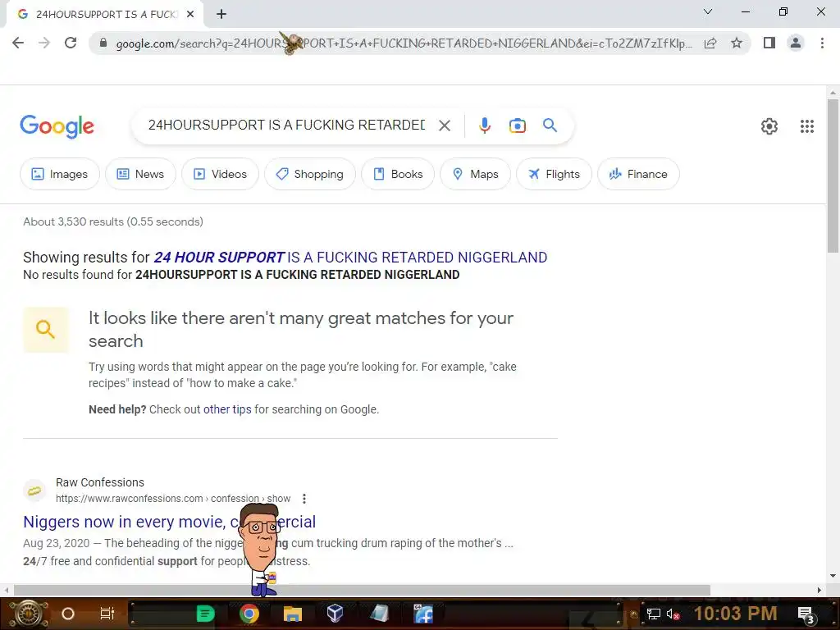Bookmark this page with the star icon
The image size is (840, 630).
tap(737, 43)
